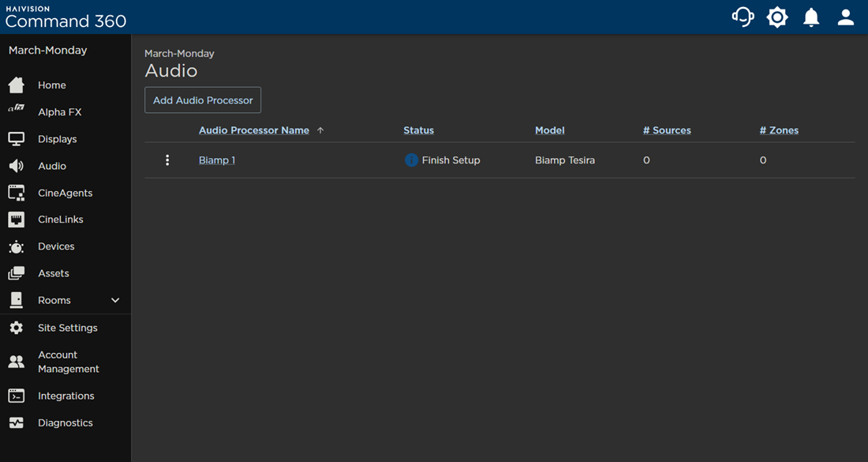The height and width of the screenshot is (462, 868).
Task: Expand the Rooms submenu chevron
Action: [x=115, y=300]
